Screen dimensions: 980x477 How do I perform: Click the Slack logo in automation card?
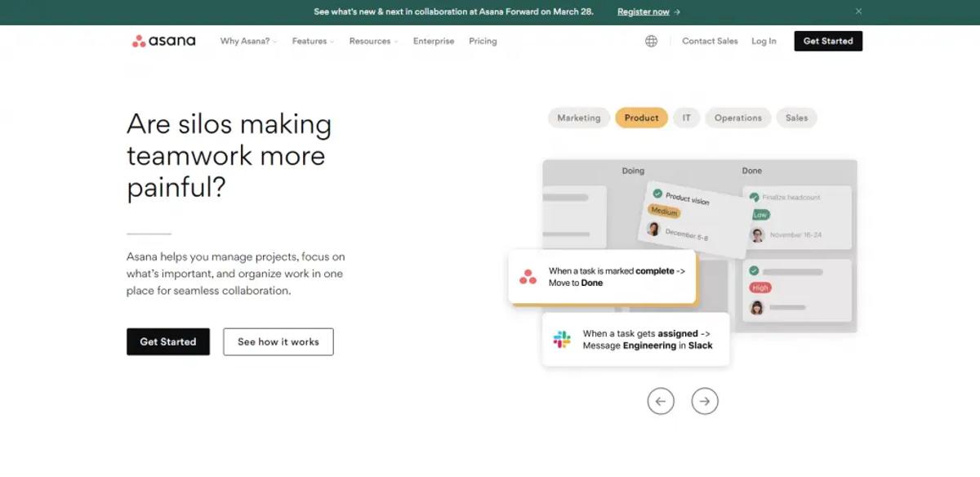[562, 340]
